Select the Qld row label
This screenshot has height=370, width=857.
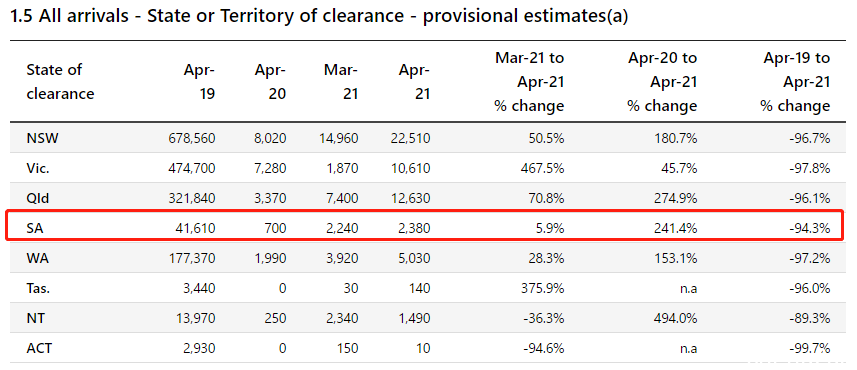pyautogui.click(x=38, y=198)
